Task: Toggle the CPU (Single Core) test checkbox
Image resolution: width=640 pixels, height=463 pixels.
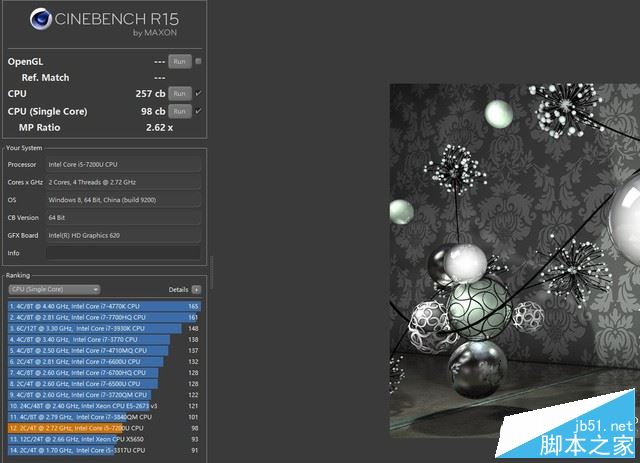Action: tap(198, 111)
